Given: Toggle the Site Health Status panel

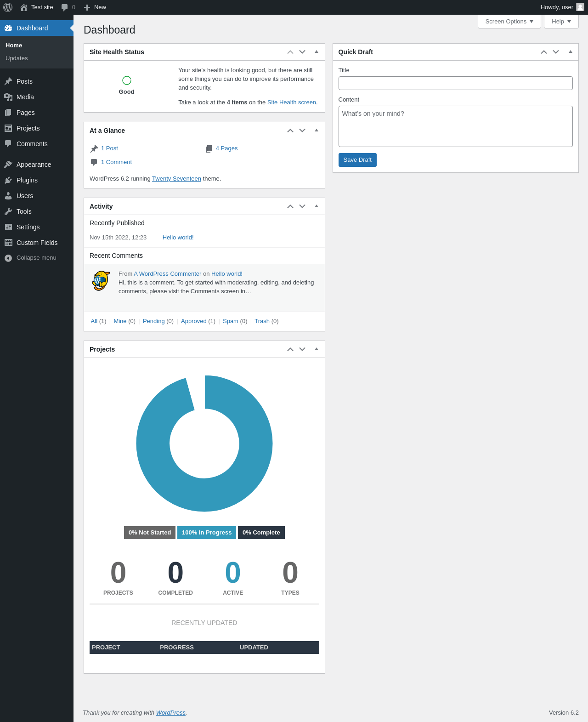Looking at the screenshot, I should [317, 52].
